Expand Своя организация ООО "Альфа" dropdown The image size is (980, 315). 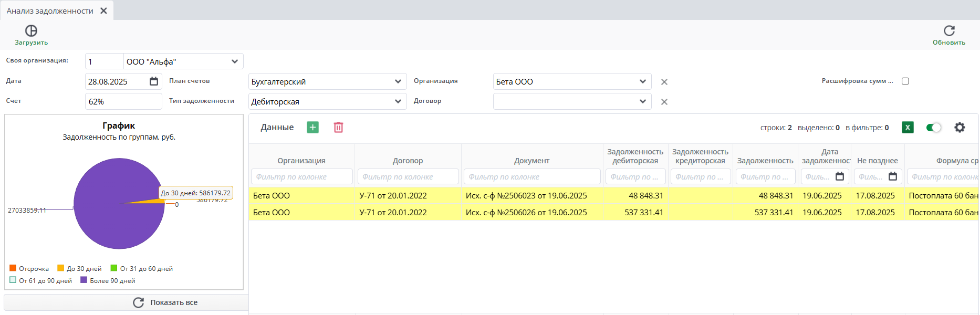pos(235,61)
